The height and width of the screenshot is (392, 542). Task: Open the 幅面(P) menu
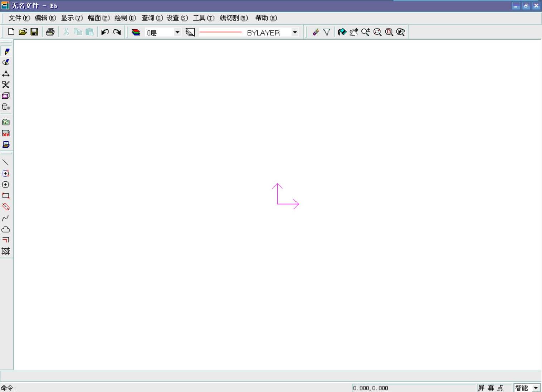[99, 18]
